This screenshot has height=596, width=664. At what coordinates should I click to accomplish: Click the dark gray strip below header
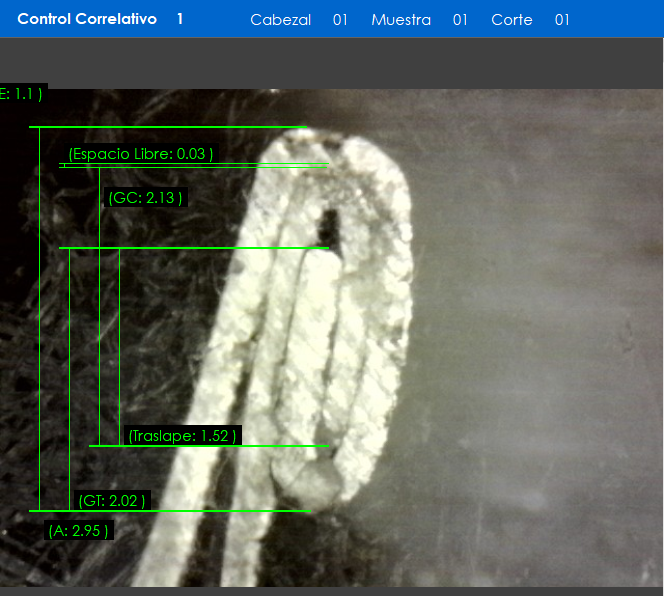click(332, 63)
